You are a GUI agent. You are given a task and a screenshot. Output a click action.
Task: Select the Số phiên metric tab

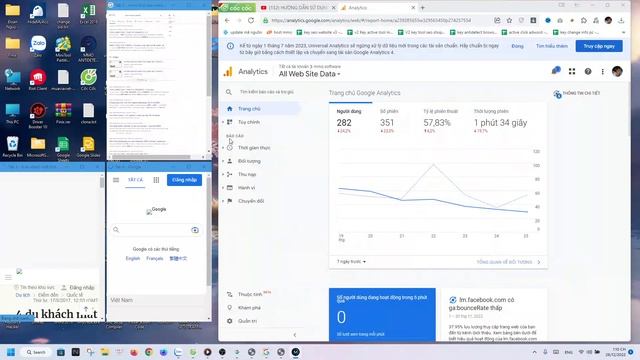pos(388,120)
